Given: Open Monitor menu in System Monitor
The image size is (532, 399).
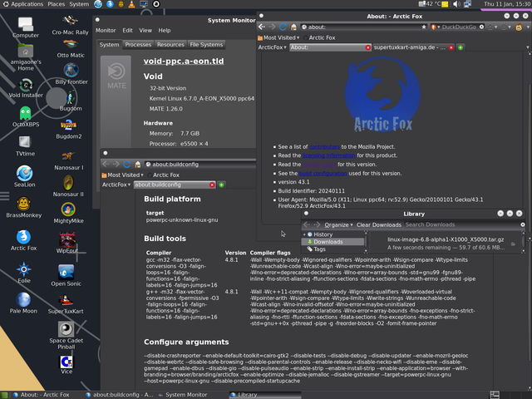Looking at the screenshot, I should tap(106, 30).
